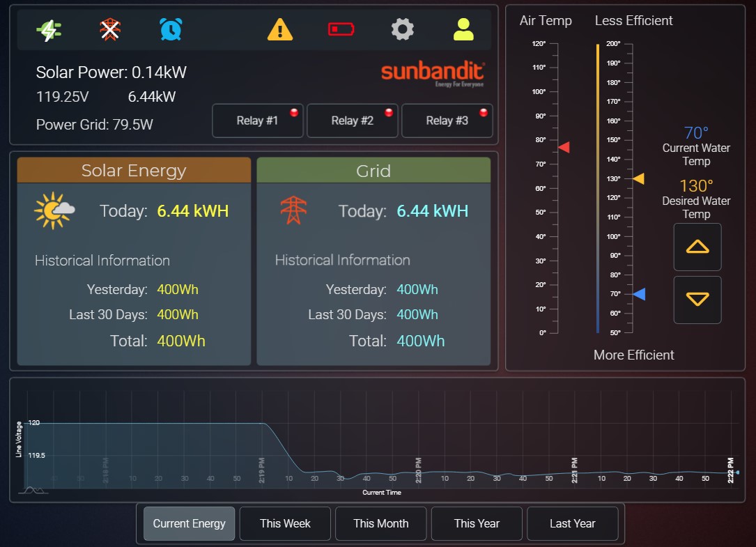
Task: Click Solar Power: 0.14kW reading
Action: [111, 72]
